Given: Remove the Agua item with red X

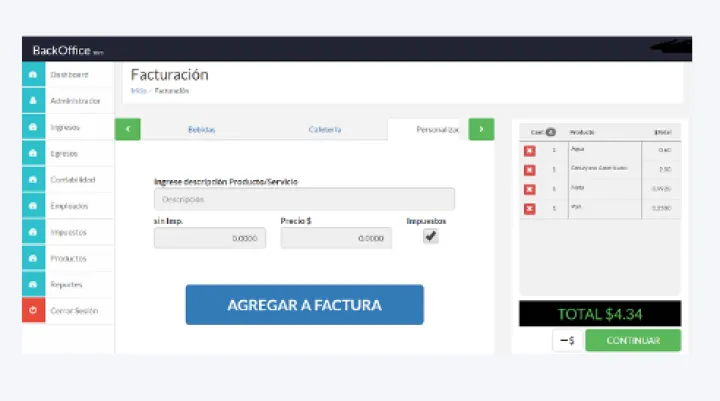Looking at the screenshot, I should coord(530,151).
